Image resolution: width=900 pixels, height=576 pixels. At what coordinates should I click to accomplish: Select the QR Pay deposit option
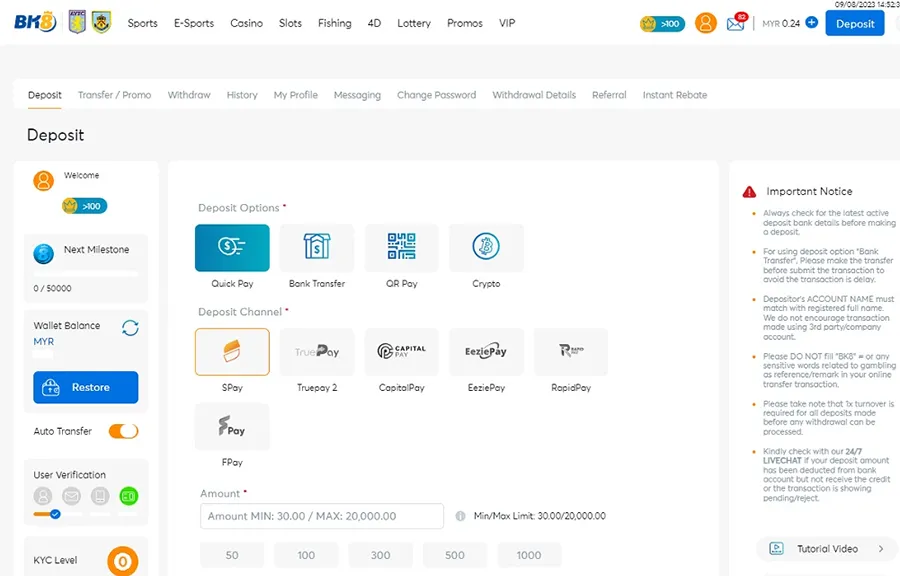click(x=401, y=248)
